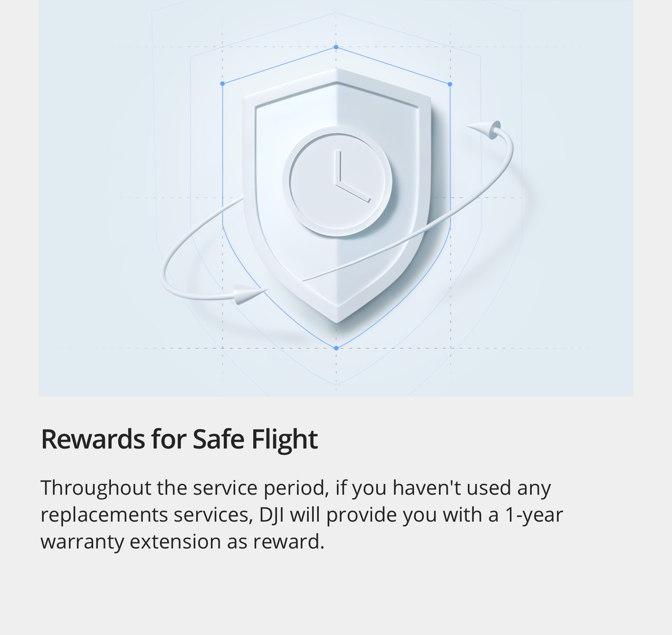Click the word "reward." ending the paragraph
Image resolution: width=672 pixels, height=635 pixels.
pos(289,541)
